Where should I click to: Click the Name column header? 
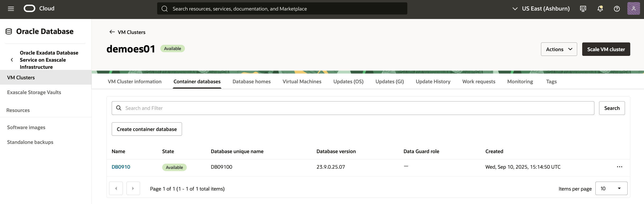tap(118, 151)
